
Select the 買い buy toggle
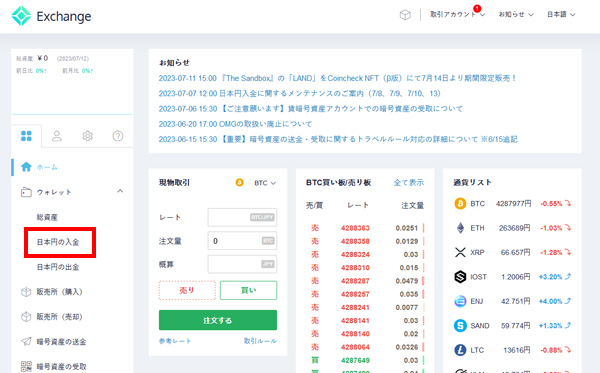[x=248, y=290]
